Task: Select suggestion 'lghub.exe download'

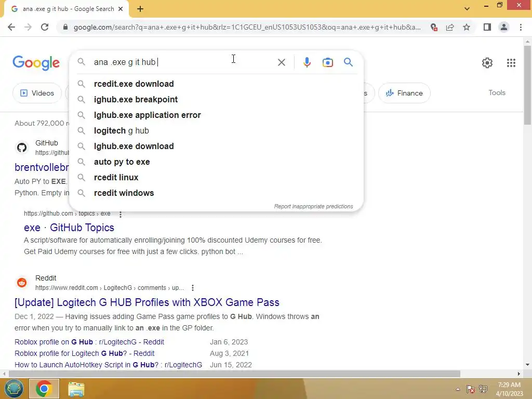Action: coord(216,146)
